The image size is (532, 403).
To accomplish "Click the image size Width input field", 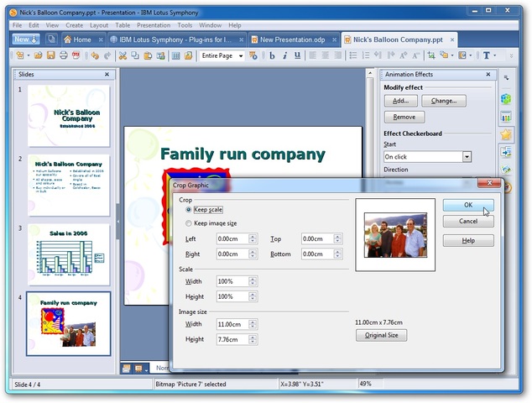I will coord(232,323).
